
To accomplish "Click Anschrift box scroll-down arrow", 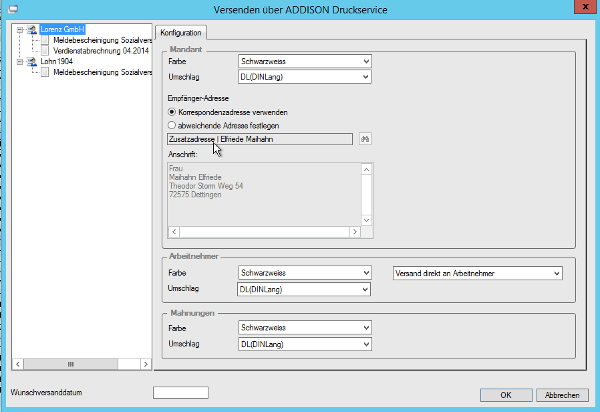I will point(367,220).
